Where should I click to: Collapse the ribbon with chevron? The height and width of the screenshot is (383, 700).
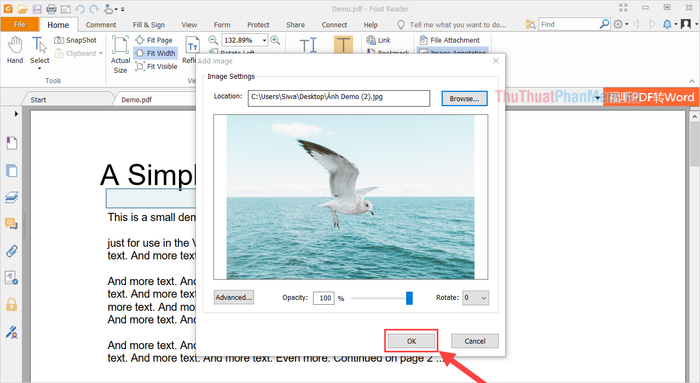[692, 81]
